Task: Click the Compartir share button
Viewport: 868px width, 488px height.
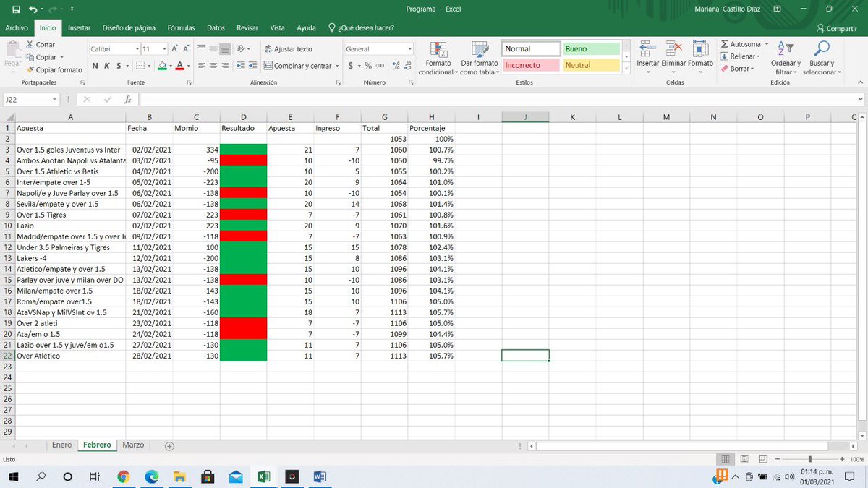Action: (x=837, y=28)
